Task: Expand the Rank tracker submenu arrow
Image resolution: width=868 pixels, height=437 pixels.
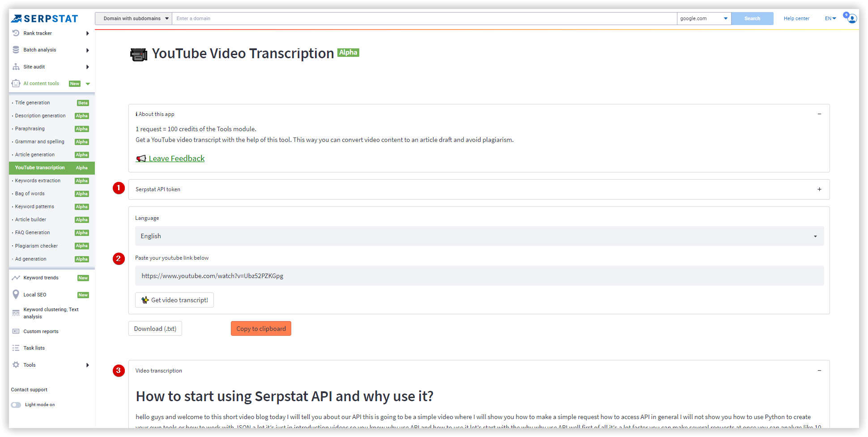Action: click(88, 33)
